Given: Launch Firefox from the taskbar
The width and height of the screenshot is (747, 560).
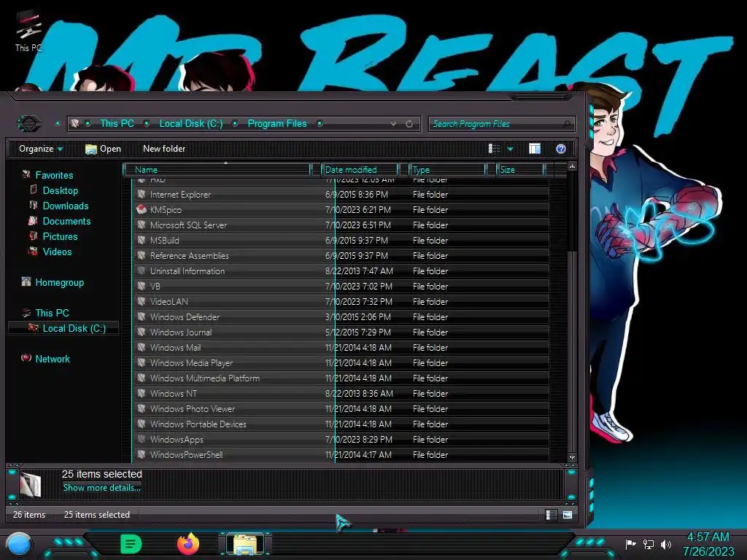Looking at the screenshot, I should (x=188, y=544).
